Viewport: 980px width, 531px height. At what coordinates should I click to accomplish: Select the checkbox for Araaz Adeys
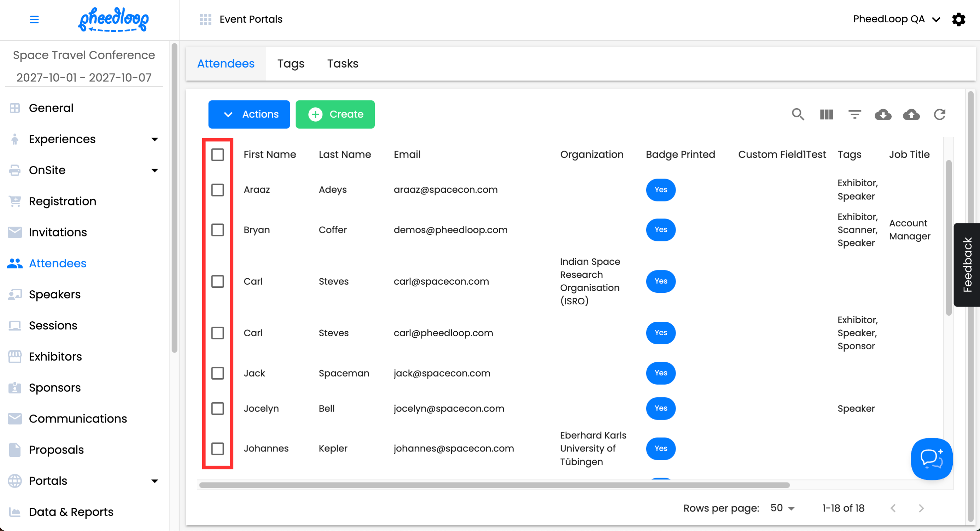217,189
